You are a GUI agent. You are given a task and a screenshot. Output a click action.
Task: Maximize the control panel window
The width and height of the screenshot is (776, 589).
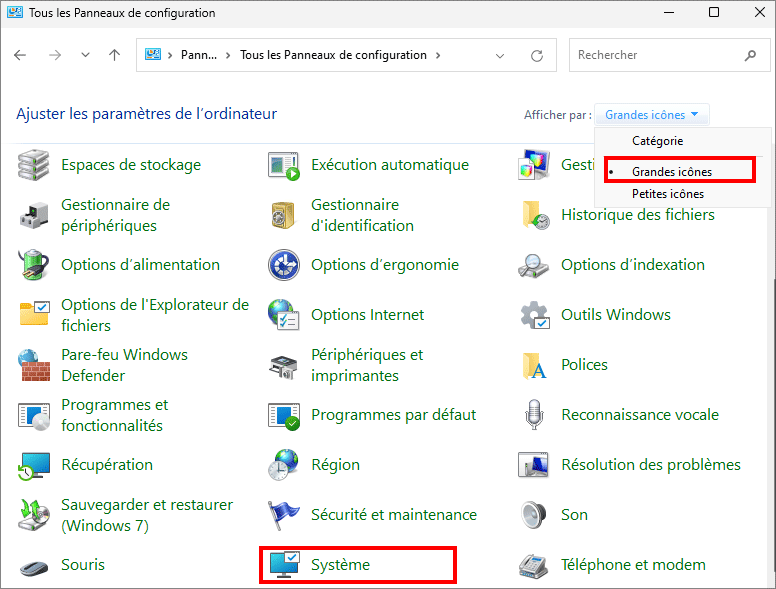[x=714, y=12]
